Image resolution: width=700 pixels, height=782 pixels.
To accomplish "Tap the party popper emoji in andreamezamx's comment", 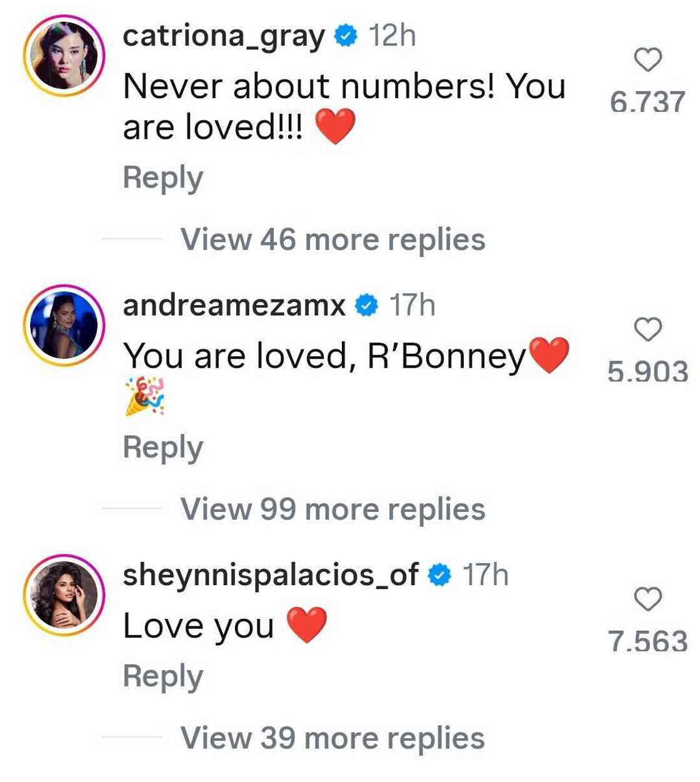I will pos(145,396).
